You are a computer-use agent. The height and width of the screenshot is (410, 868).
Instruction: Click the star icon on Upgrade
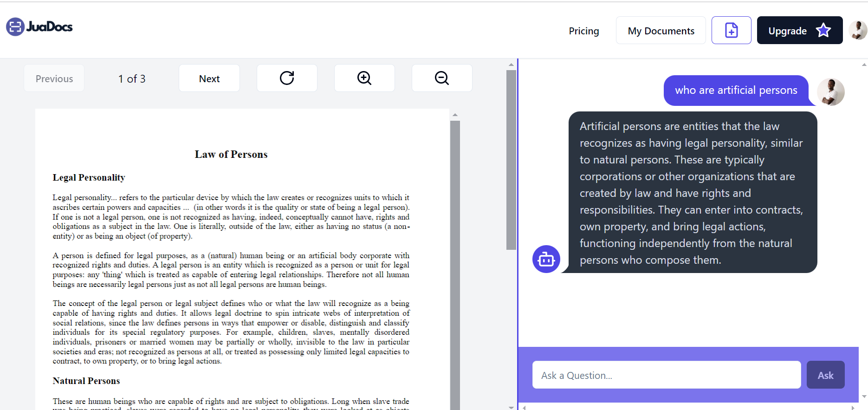coord(823,31)
